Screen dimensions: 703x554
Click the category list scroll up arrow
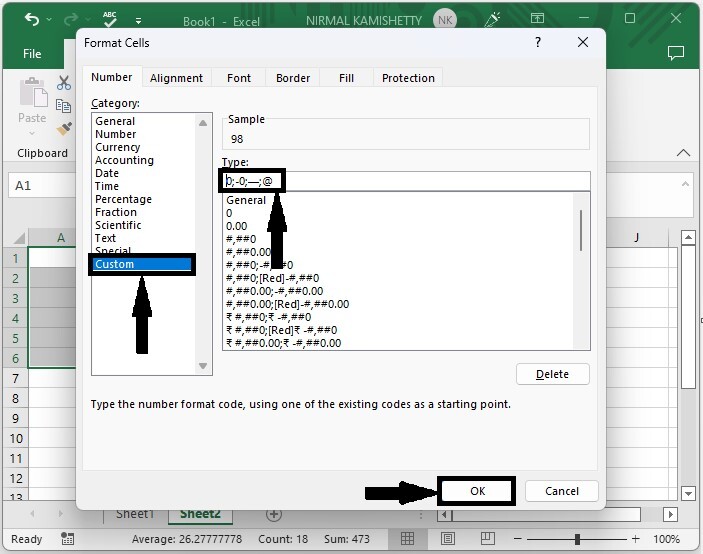pos(203,123)
